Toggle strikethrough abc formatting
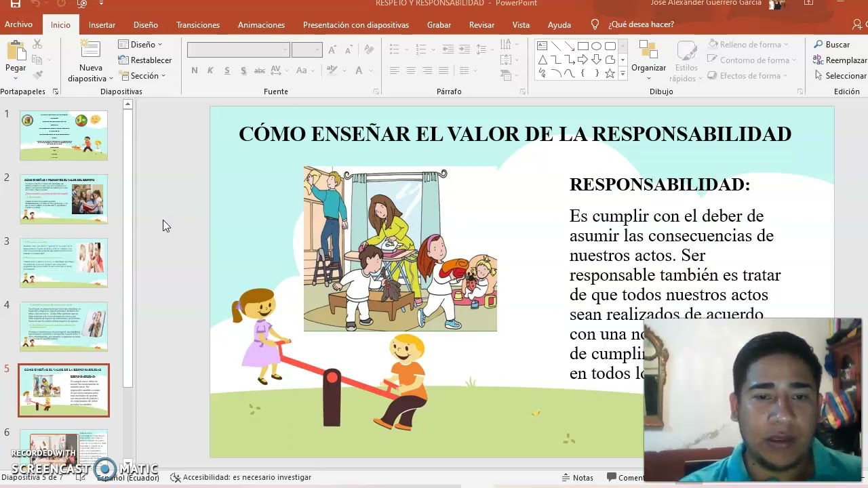The image size is (868, 488). [x=259, y=70]
